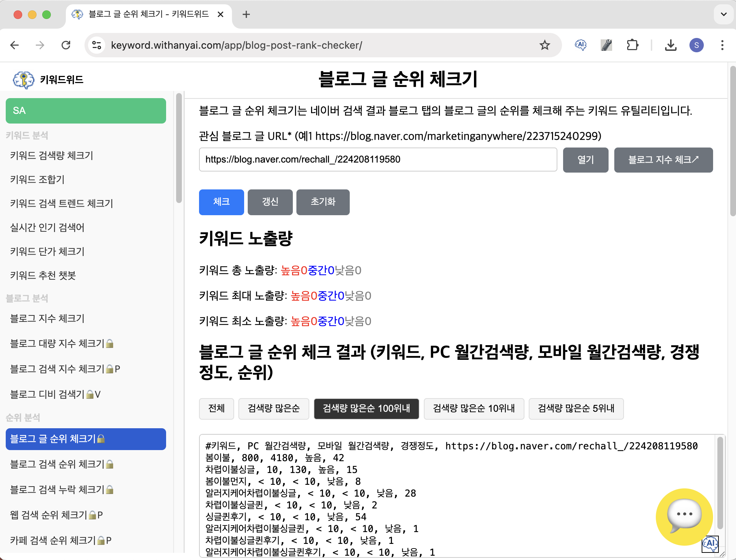The height and width of the screenshot is (560, 736).
Task: Open 블로그 지수 체크기 in sidebar
Action: click(47, 318)
